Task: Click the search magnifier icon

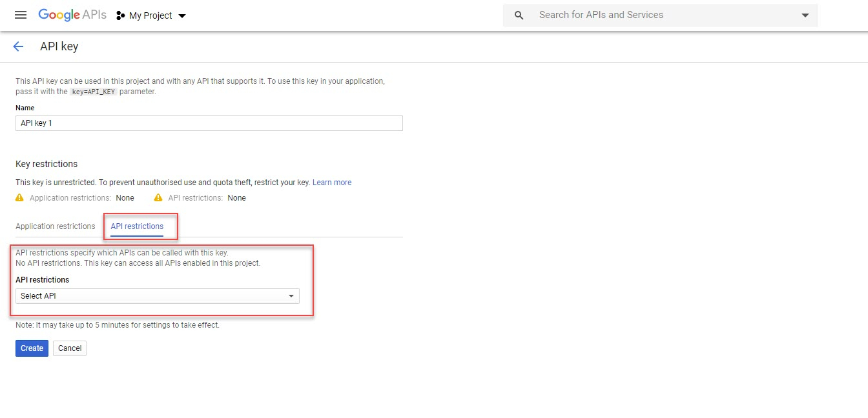Action: click(519, 15)
